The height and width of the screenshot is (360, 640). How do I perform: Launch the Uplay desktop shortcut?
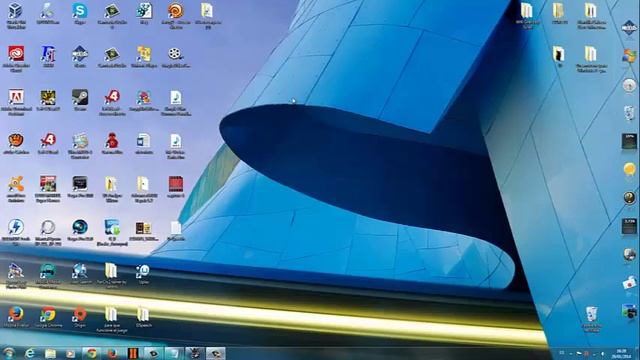143,273
